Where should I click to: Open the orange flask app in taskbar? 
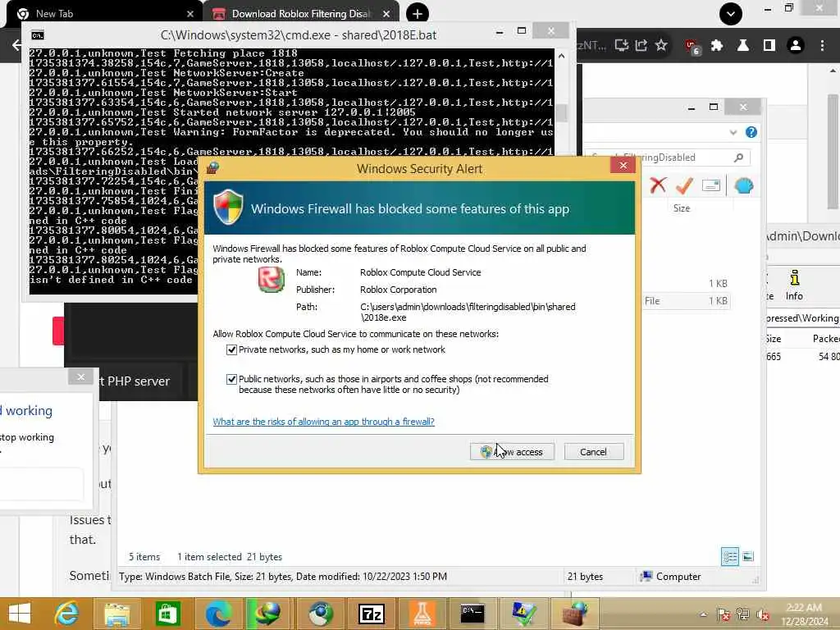[x=422, y=614]
